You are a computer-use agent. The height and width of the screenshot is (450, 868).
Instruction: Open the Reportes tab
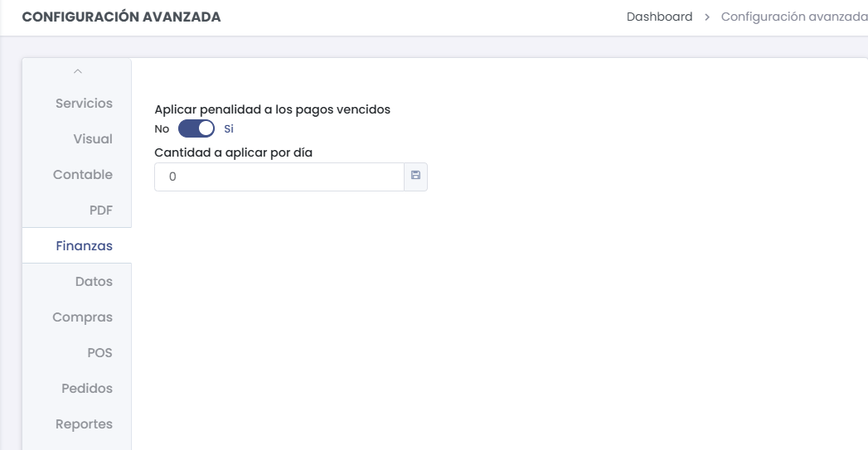point(84,424)
